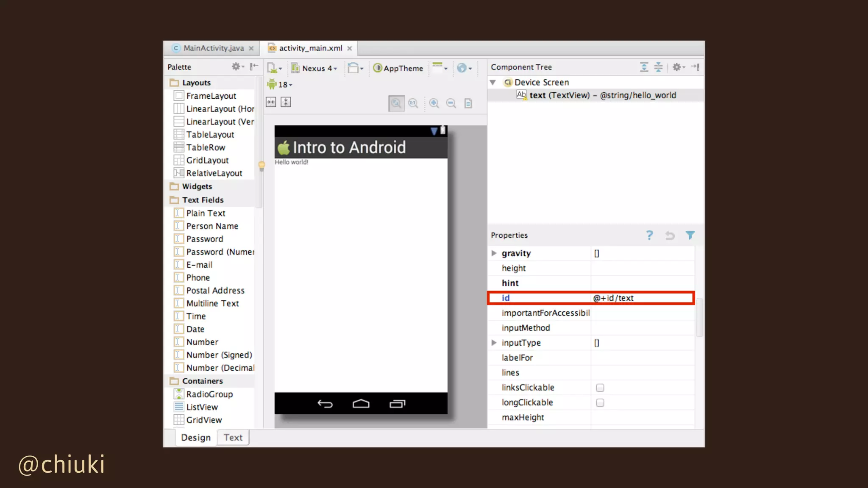The width and height of the screenshot is (868, 488).
Task: Click the Expand All icon in Component Tree
Action: pyautogui.click(x=644, y=67)
